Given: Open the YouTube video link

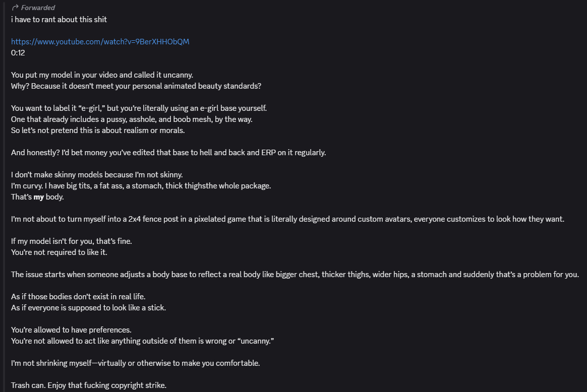Looking at the screenshot, I should coord(100,41).
